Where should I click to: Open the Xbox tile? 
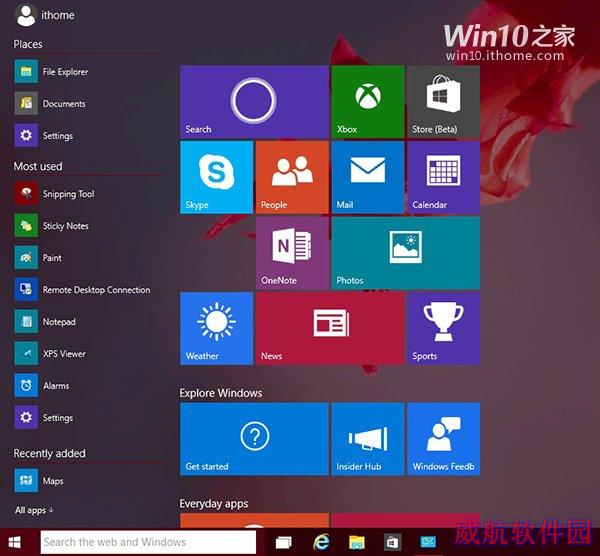368,101
